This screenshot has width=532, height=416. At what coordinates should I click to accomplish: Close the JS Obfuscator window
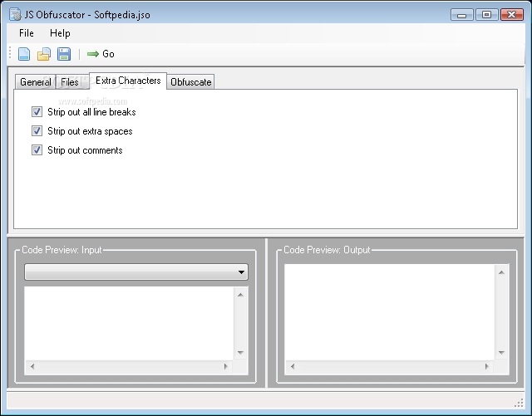click(512, 15)
